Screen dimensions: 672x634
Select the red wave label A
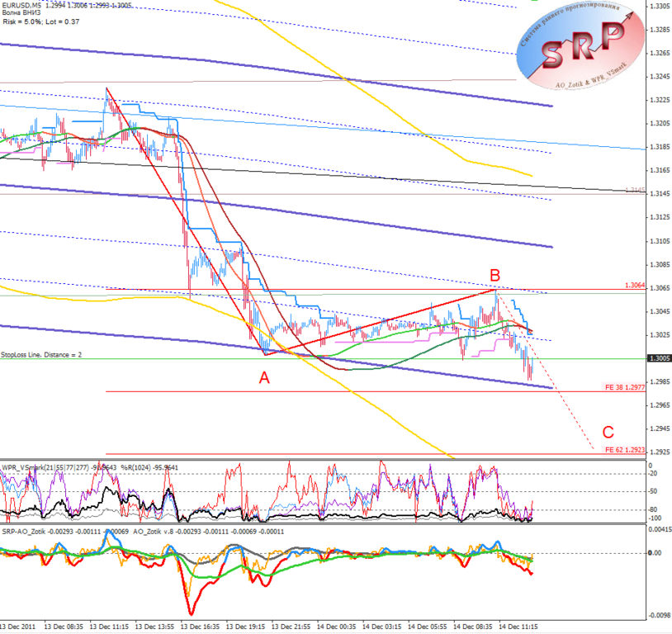pos(264,378)
